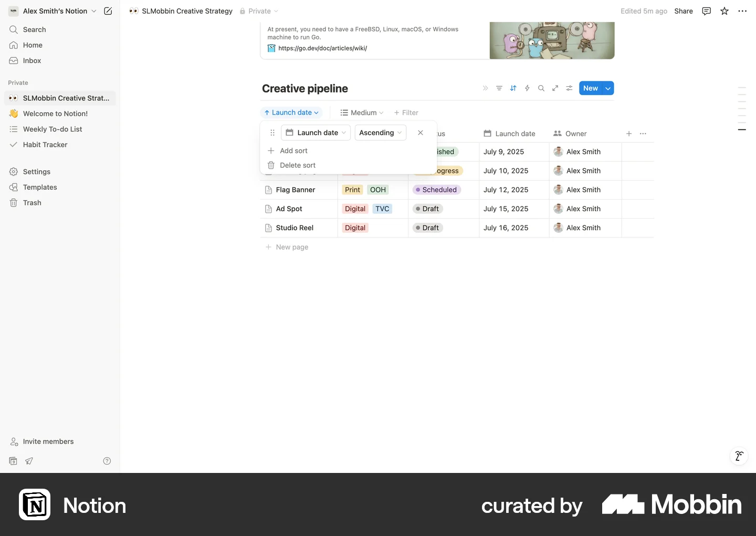This screenshot has height=536, width=756.
Task: Open Weekly To-do List page
Action: (x=60, y=129)
